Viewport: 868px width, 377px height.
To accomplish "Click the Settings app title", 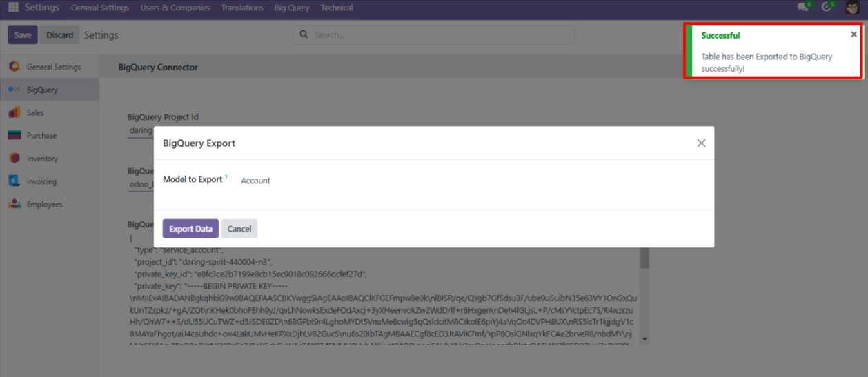I will [42, 8].
